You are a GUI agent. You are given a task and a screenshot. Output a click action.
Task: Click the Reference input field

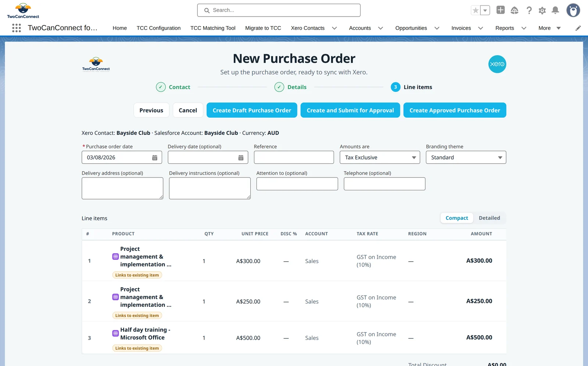[x=294, y=157]
